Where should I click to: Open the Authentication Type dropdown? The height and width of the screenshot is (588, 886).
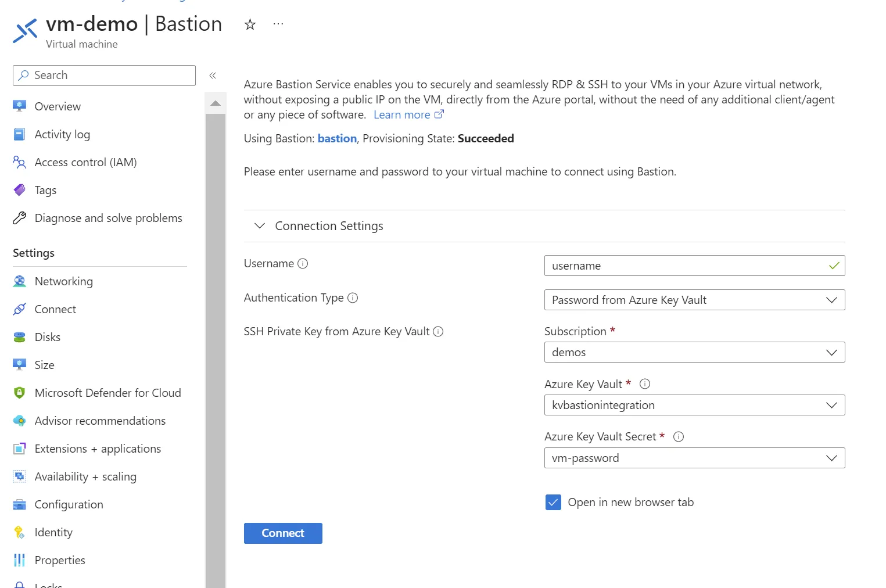click(694, 300)
